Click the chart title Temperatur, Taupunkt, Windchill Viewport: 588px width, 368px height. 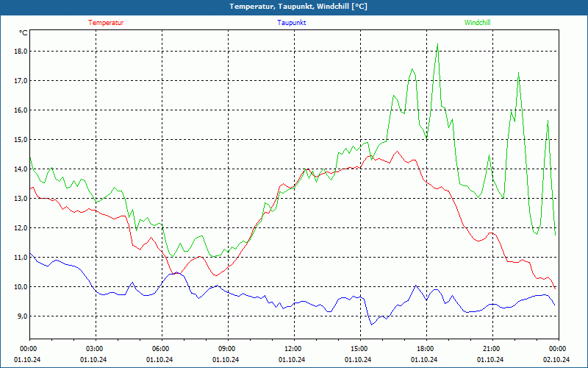coord(298,7)
